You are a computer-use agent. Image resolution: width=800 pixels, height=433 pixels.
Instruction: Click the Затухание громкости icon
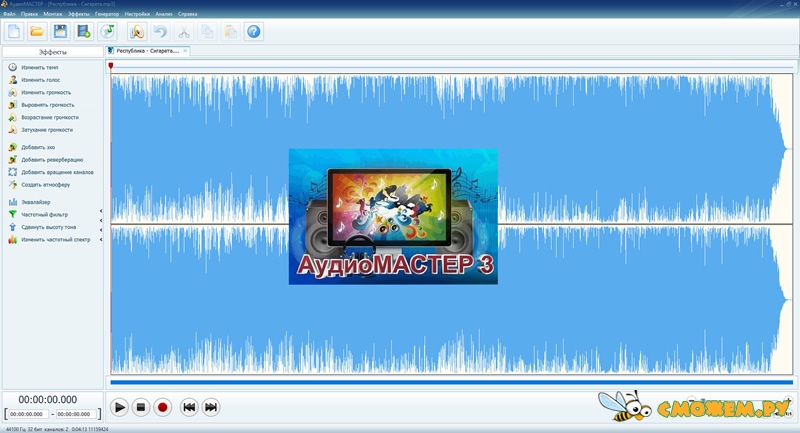(x=13, y=130)
